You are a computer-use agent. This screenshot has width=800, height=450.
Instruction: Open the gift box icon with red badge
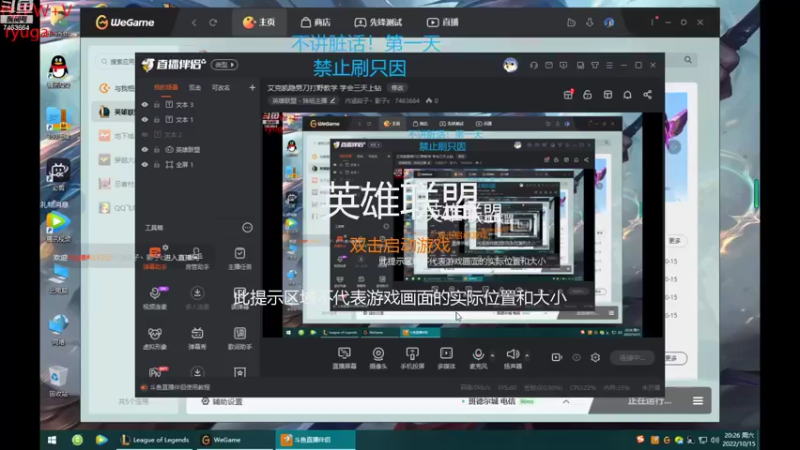(568, 94)
